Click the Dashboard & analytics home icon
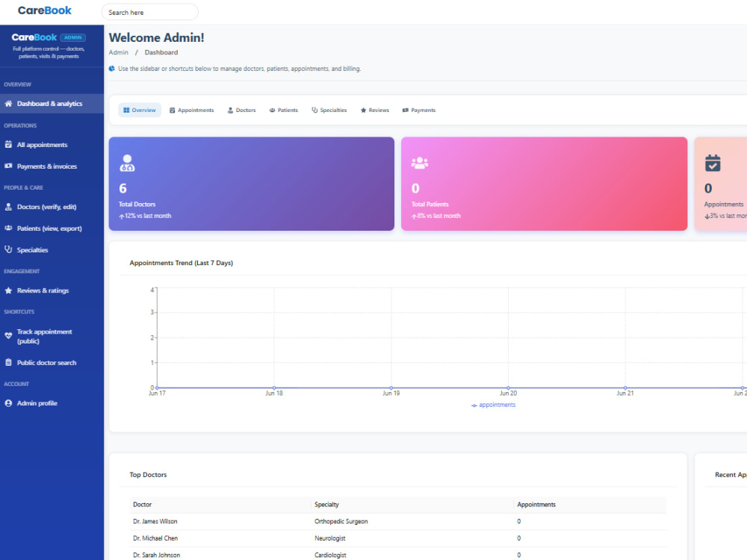The width and height of the screenshot is (747, 560). pos(8,103)
